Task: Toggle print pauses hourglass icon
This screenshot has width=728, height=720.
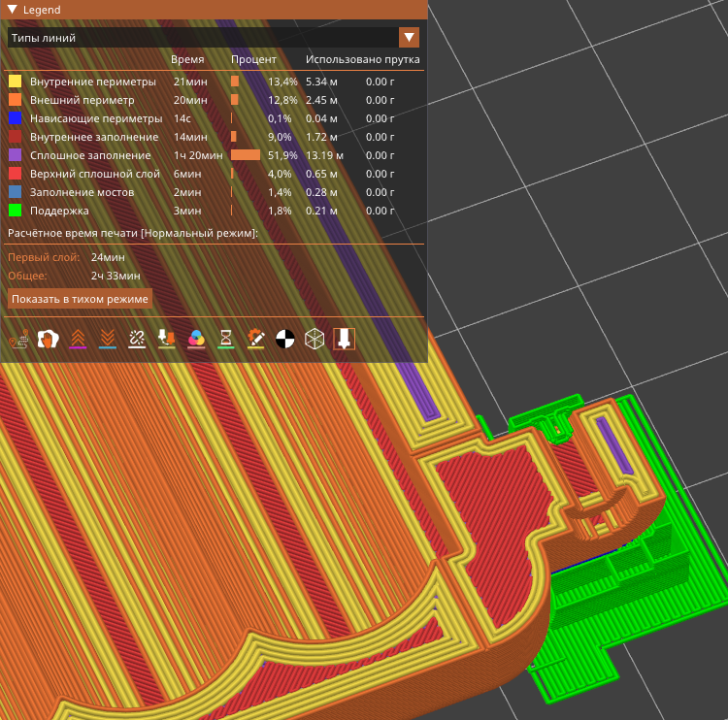Action: [226, 339]
